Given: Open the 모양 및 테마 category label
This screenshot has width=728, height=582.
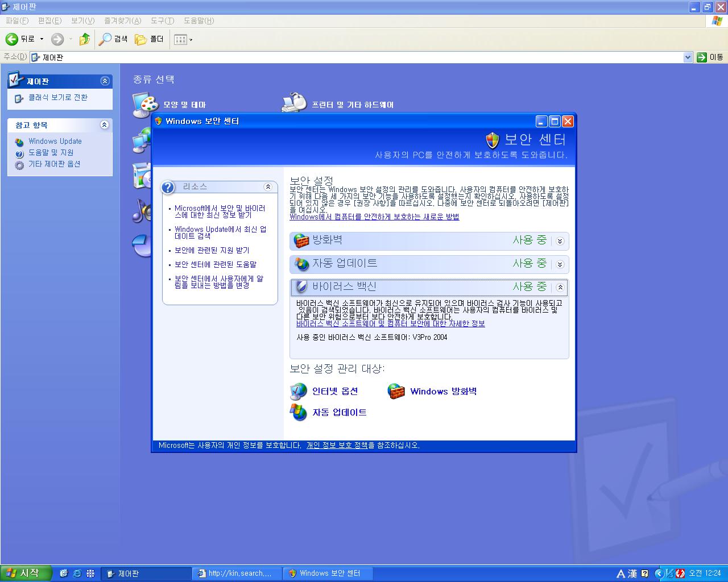Looking at the screenshot, I should (x=184, y=105).
